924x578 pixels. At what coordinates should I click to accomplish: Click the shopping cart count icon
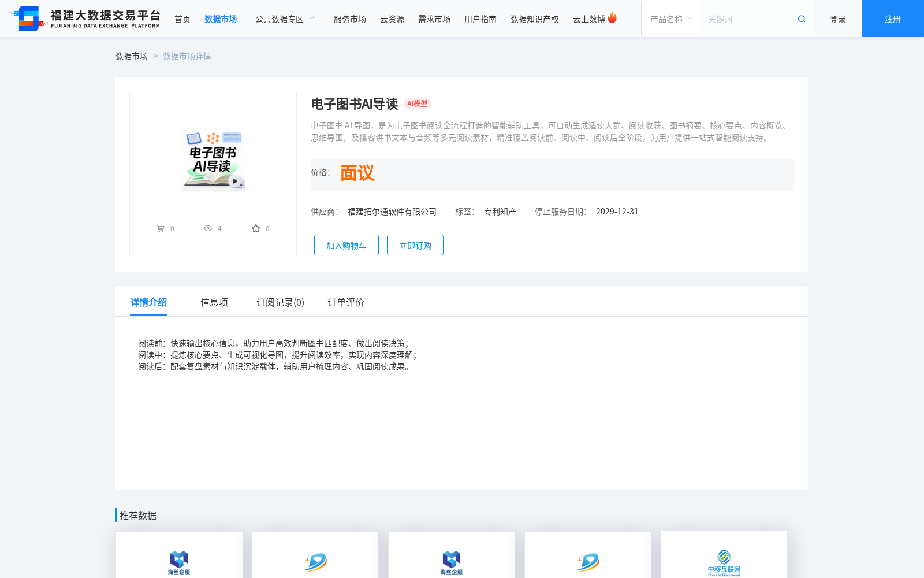pyautogui.click(x=161, y=228)
